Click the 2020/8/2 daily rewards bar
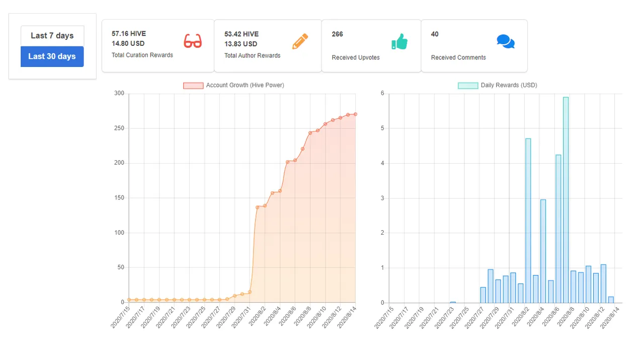 (528, 222)
